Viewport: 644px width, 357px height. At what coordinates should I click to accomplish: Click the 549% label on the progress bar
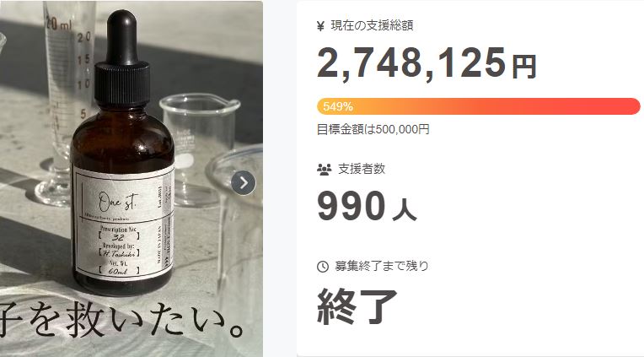tap(338, 107)
